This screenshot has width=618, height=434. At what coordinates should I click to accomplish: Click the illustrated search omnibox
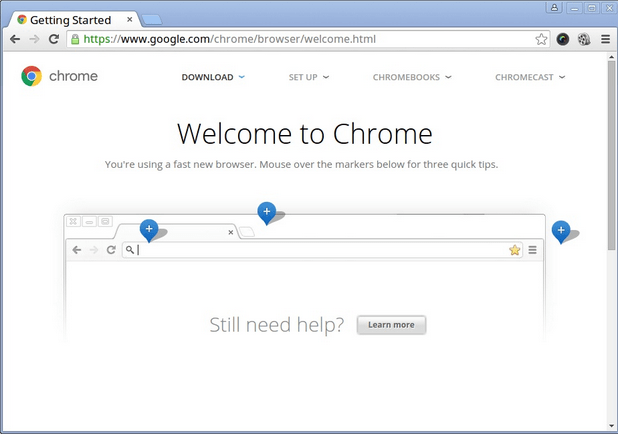(x=322, y=250)
